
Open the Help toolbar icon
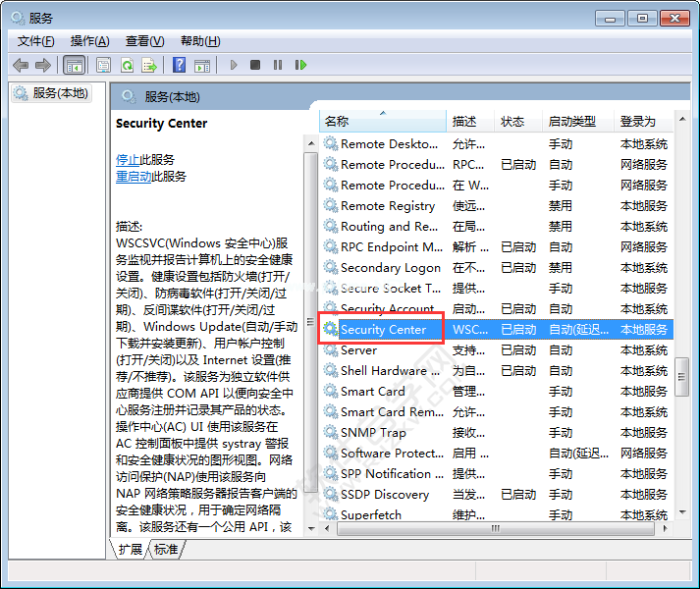click(179, 65)
